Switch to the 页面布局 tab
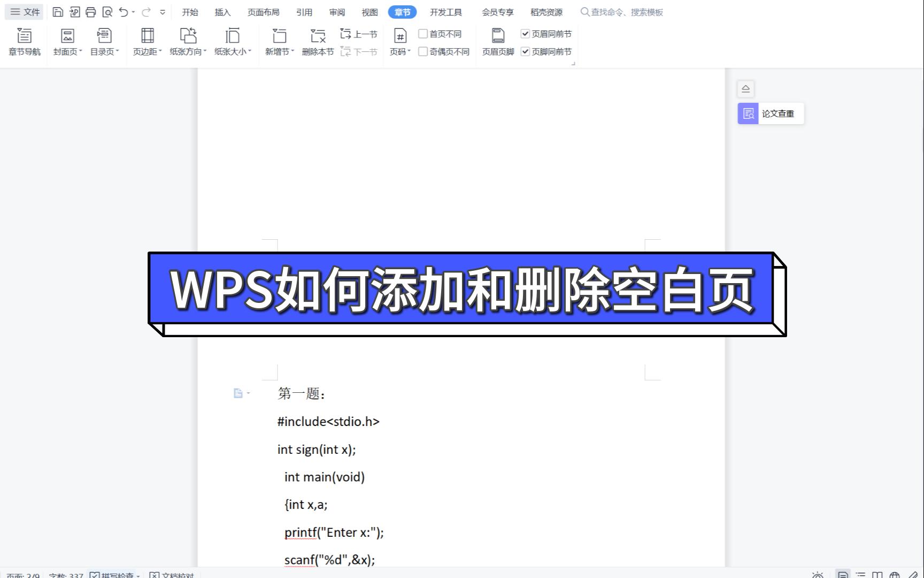 pyautogui.click(x=263, y=12)
